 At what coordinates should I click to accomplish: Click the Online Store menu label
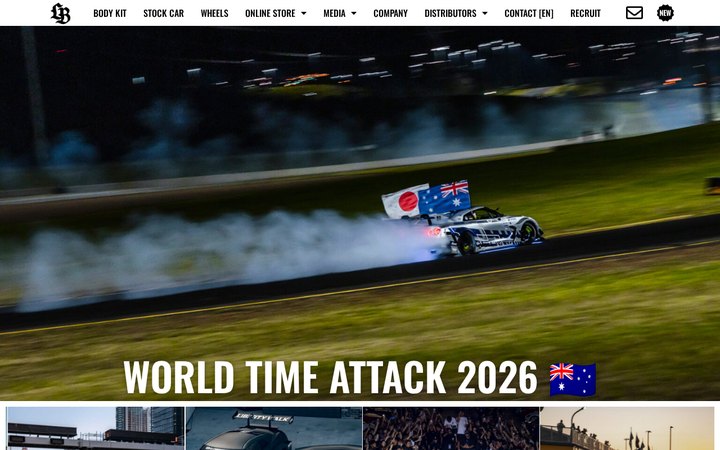click(270, 13)
